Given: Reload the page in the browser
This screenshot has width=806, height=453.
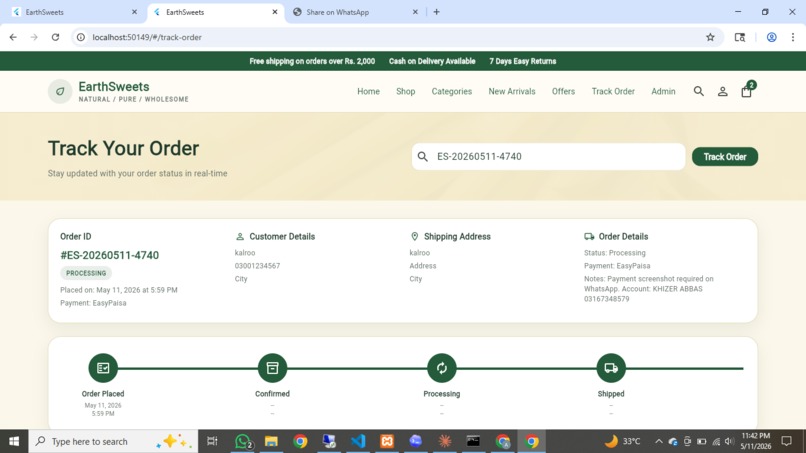Looking at the screenshot, I should 56,37.
